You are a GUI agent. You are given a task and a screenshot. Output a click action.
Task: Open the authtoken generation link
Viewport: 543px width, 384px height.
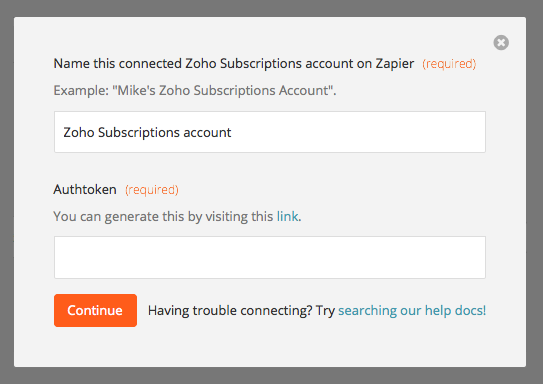(x=287, y=216)
